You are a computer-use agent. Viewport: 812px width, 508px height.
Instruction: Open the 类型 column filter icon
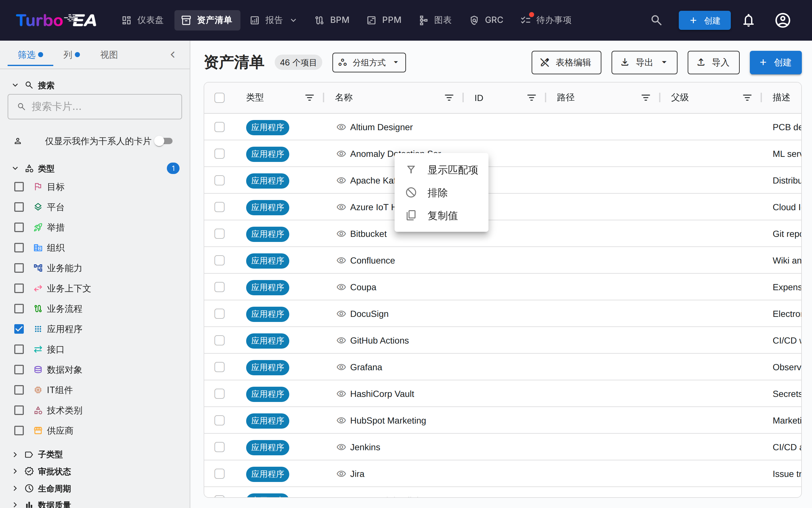click(x=309, y=98)
